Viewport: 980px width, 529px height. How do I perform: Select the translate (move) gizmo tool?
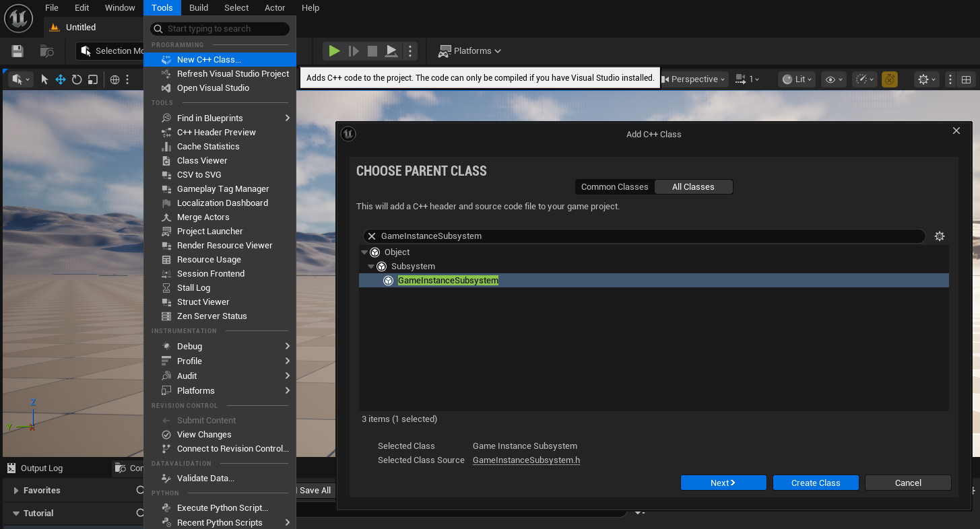coord(61,79)
